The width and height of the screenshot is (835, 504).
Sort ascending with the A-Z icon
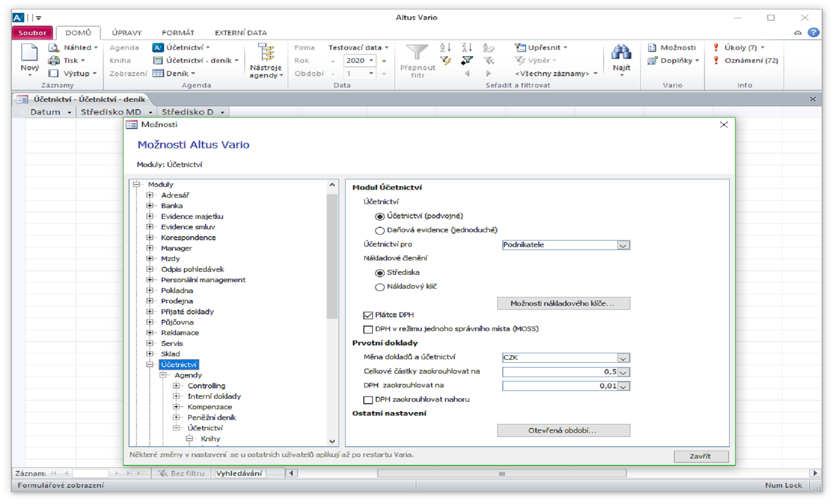click(x=445, y=47)
